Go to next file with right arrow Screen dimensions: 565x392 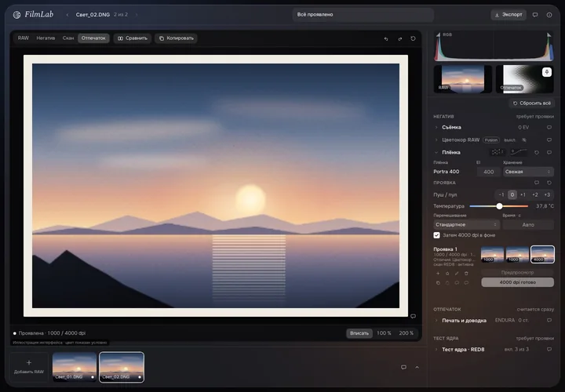coord(137,15)
